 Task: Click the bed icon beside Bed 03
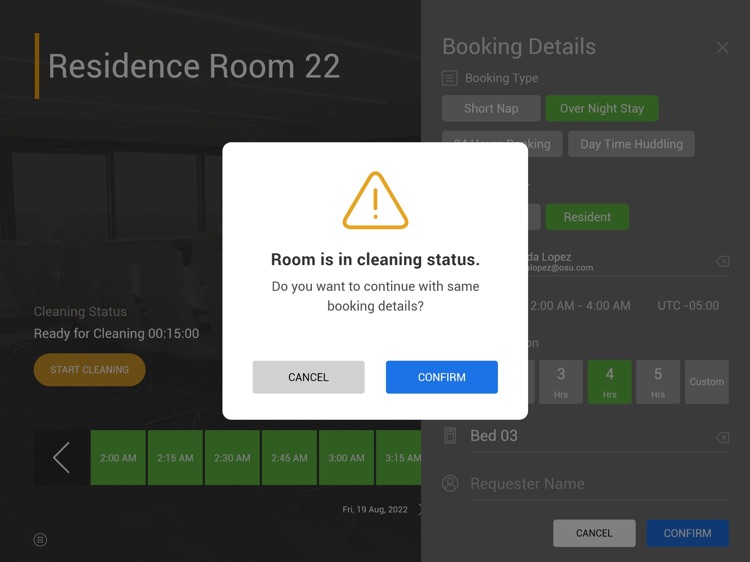click(450, 436)
